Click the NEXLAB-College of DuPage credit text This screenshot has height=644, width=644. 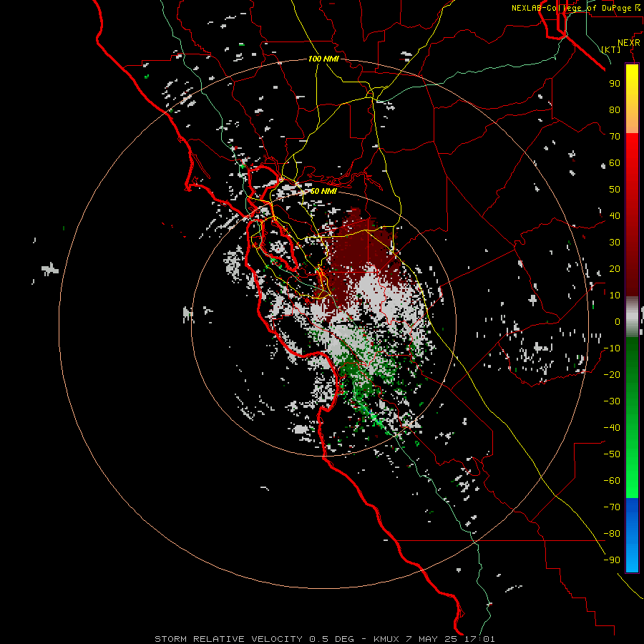click(575, 8)
